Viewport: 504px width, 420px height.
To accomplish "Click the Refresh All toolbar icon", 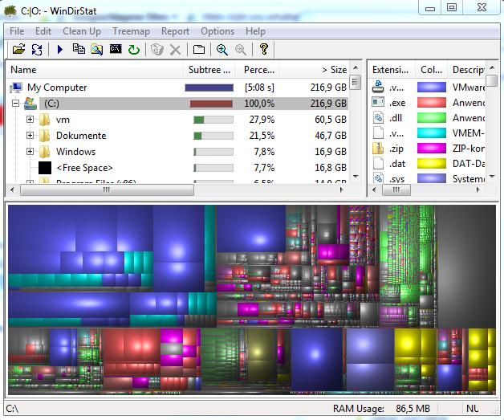I will click(37, 50).
